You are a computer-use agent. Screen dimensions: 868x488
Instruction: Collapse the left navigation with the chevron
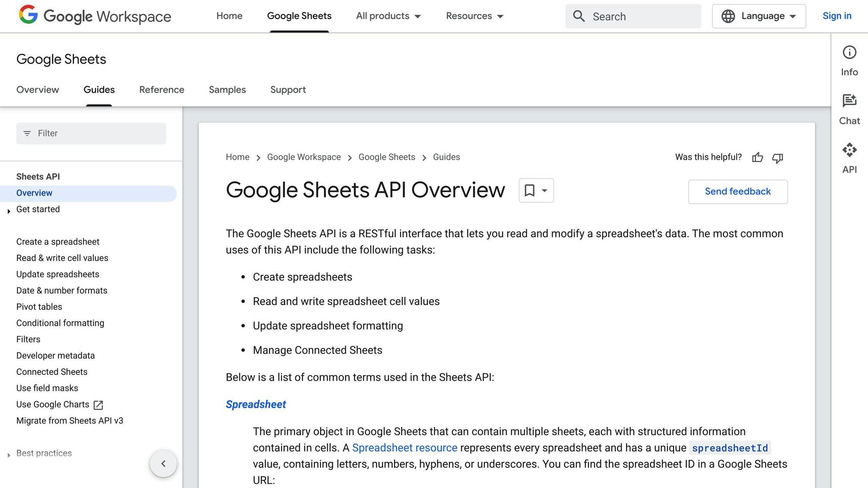tap(163, 463)
